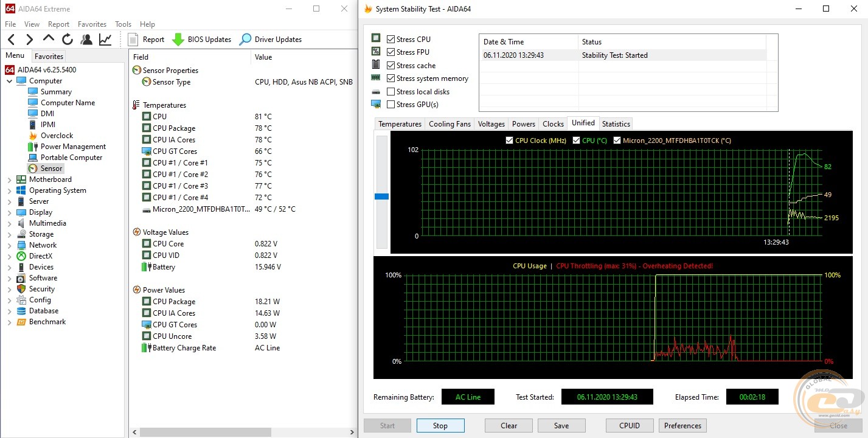
Task: Click the green BIOS Updates arrow icon
Action: point(178,40)
